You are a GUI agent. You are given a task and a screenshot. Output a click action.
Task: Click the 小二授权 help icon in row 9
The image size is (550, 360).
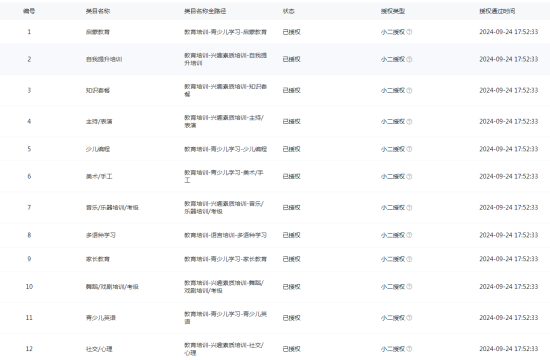[409, 259]
